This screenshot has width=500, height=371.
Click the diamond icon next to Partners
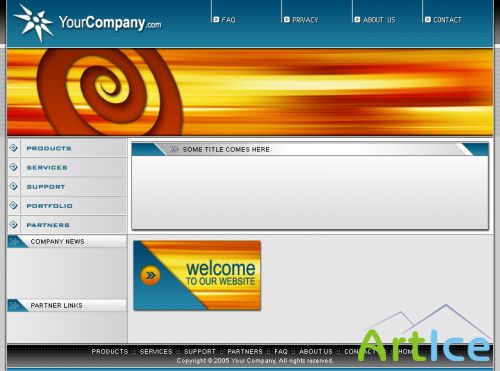point(14,224)
